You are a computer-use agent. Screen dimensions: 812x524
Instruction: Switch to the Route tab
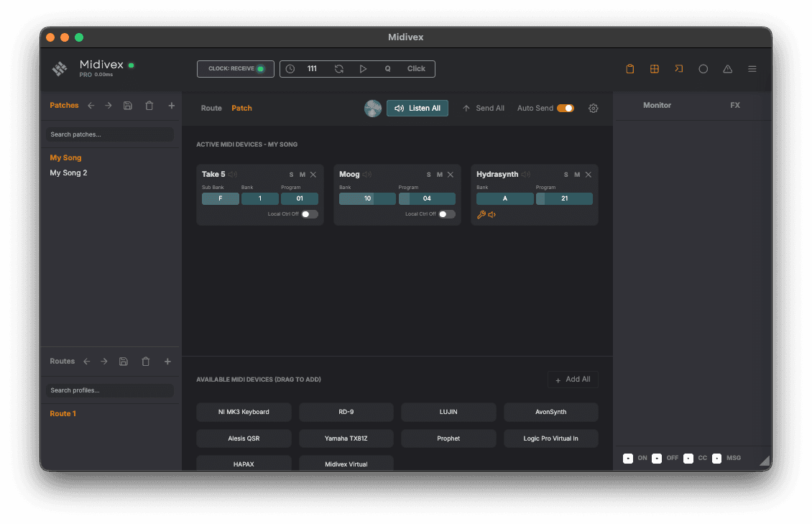tap(211, 108)
